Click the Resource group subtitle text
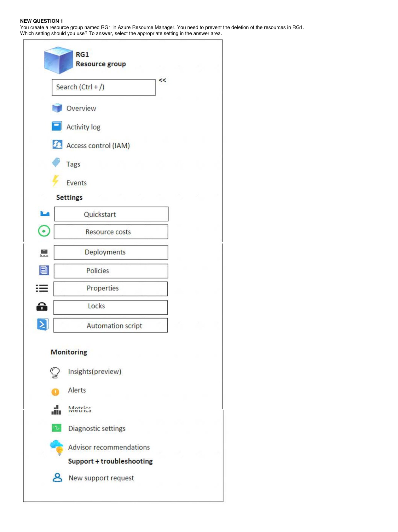 tap(101, 64)
